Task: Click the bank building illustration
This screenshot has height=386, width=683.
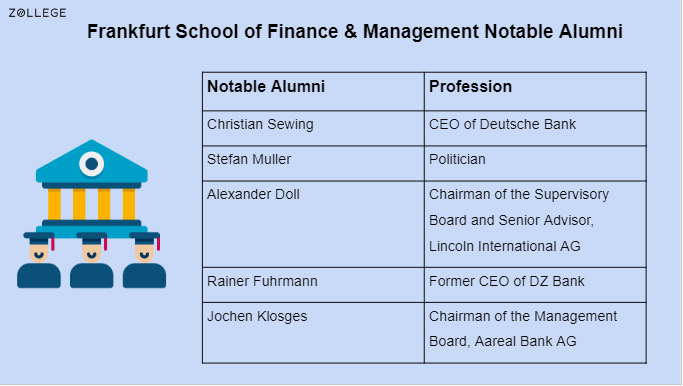Action: click(x=91, y=188)
